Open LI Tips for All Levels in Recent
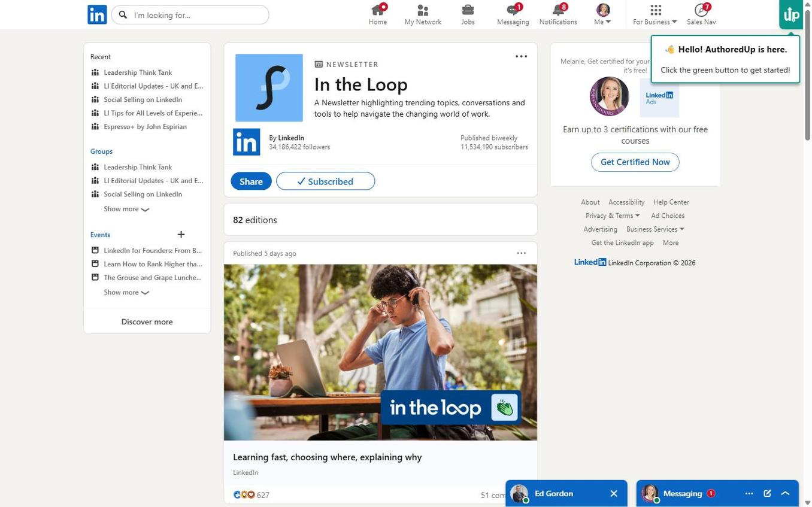The height and width of the screenshot is (507, 812). (x=153, y=113)
